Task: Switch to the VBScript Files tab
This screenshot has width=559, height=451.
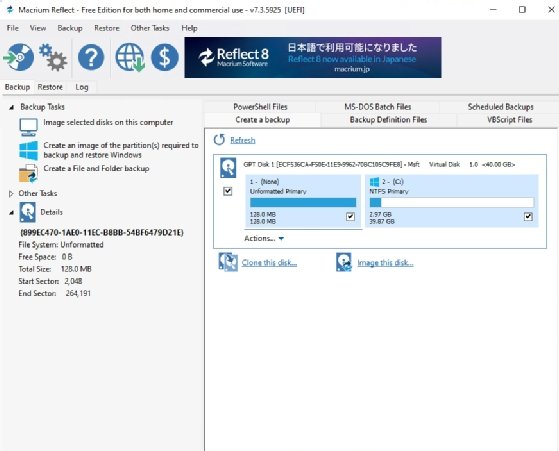Action: [x=509, y=120]
